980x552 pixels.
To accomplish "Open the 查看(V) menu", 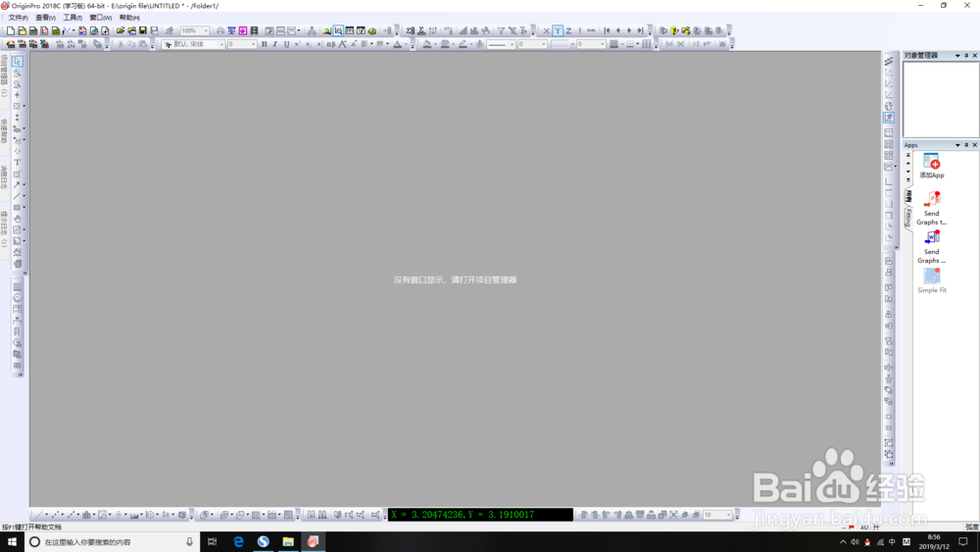I will (46, 18).
